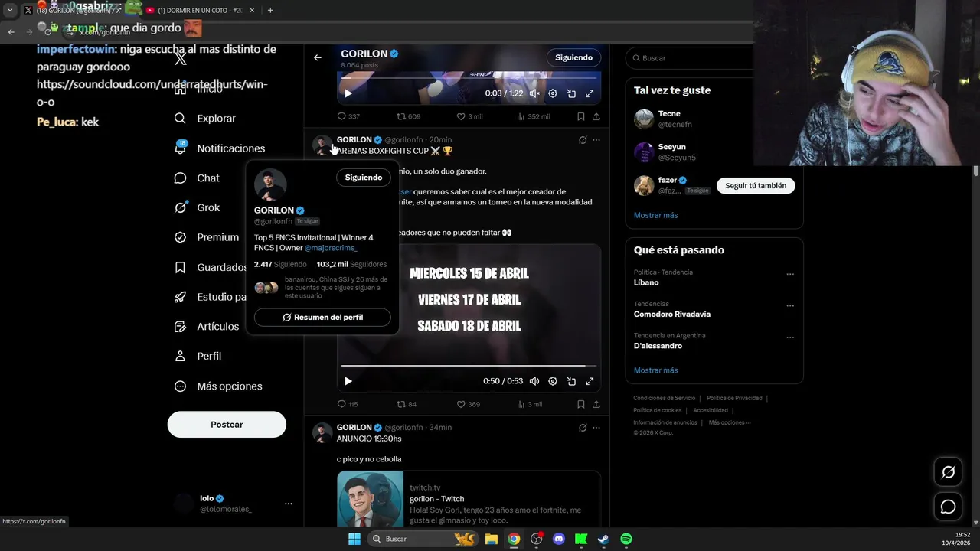Open Guardados bookmarks in the sidebar
This screenshot has height=551, width=980.
tap(210, 267)
